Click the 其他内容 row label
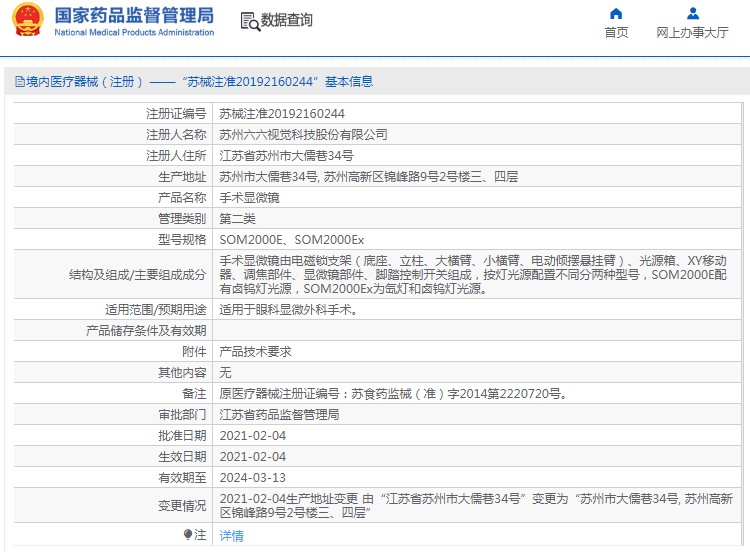 (182, 373)
